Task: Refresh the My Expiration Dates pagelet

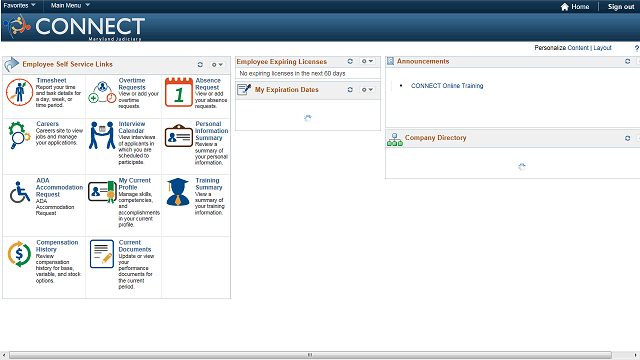Action: pos(350,89)
